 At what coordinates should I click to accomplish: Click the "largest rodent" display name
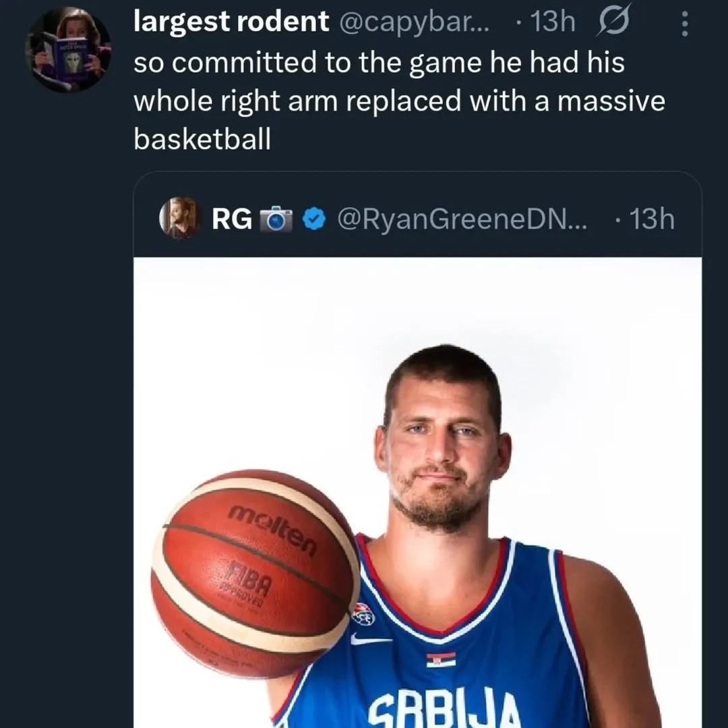[x=231, y=22]
